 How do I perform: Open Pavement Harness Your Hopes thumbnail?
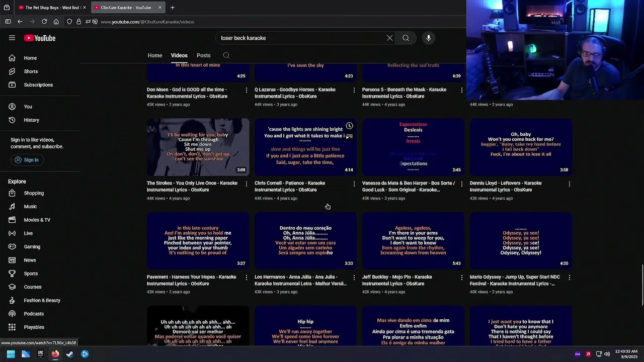click(198, 241)
